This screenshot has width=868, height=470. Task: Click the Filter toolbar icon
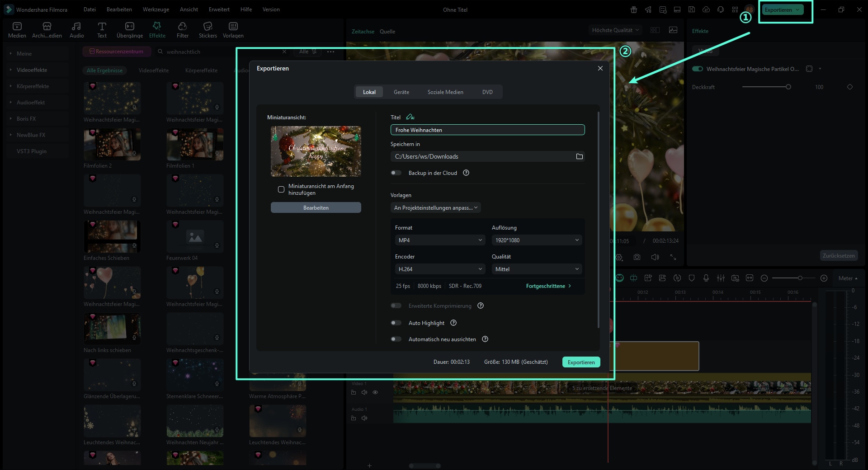click(x=182, y=30)
